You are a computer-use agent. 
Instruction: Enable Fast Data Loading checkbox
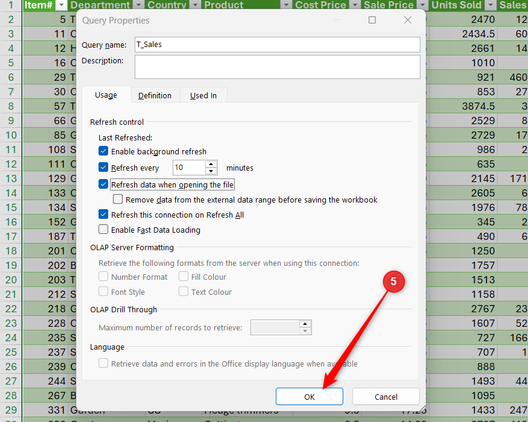pos(103,229)
